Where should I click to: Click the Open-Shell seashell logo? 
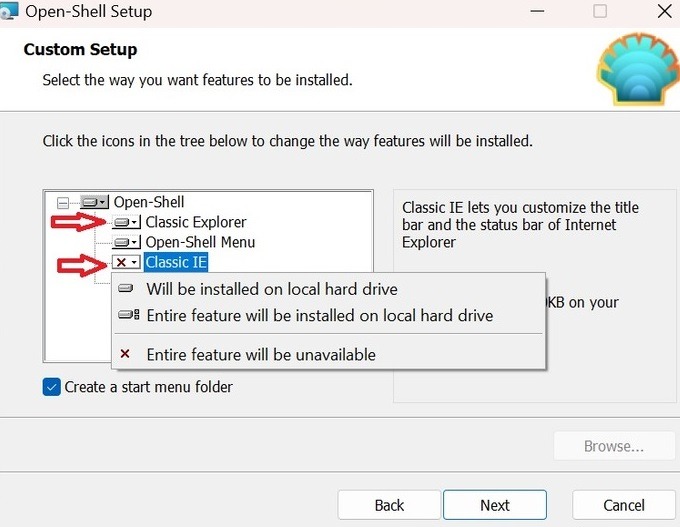point(637,68)
